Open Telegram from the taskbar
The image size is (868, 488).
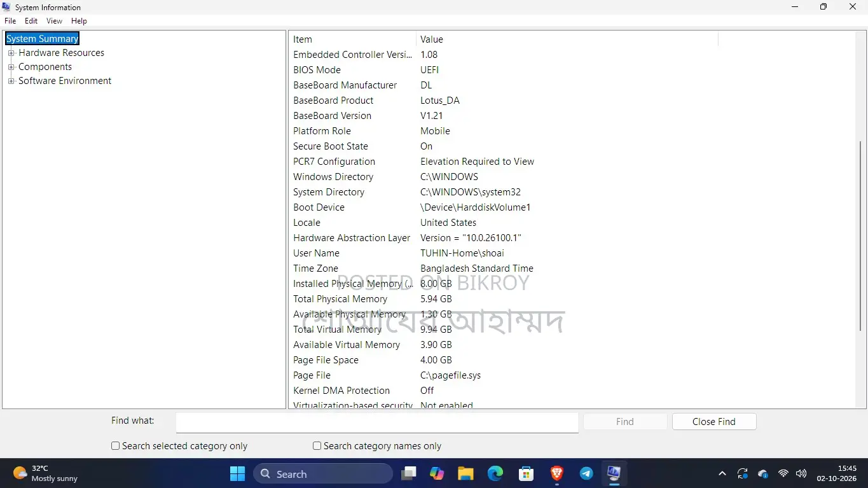[x=586, y=473]
